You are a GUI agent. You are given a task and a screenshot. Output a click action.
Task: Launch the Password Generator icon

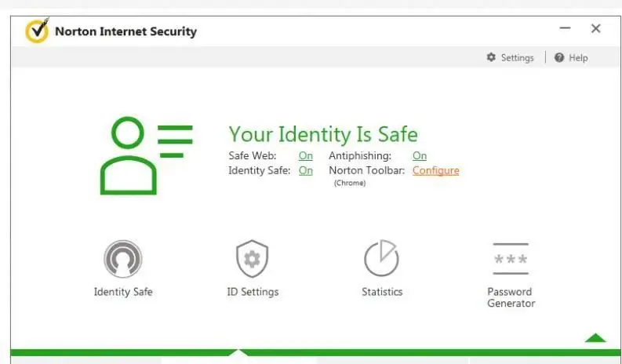[511, 259]
